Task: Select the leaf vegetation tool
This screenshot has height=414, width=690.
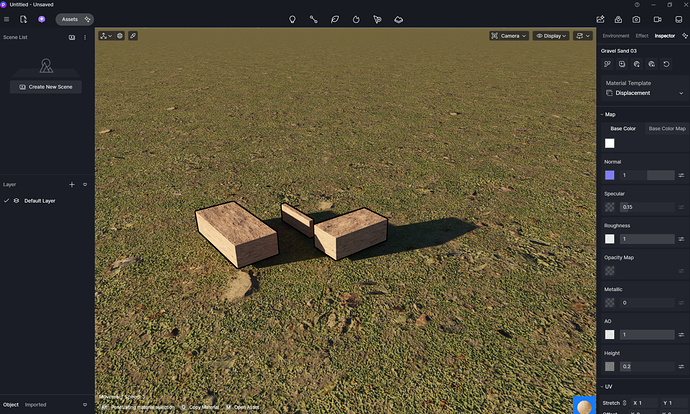Action: pyautogui.click(x=335, y=19)
